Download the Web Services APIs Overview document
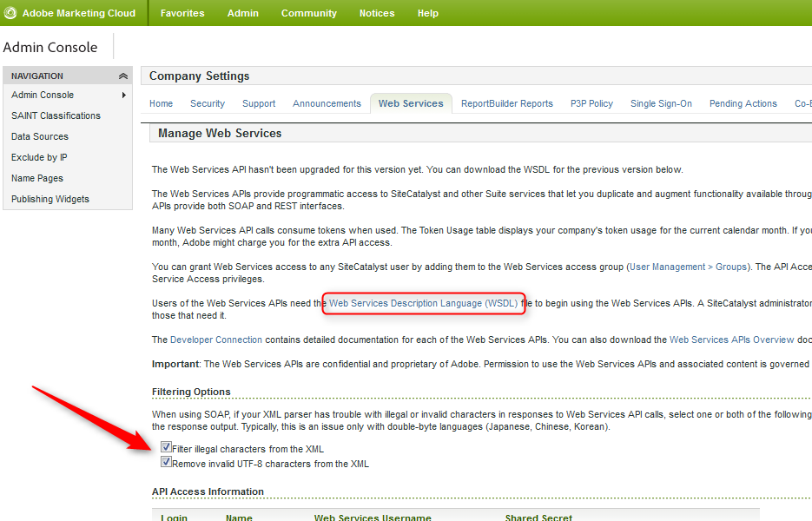The width and height of the screenshot is (812, 521). [731, 340]
